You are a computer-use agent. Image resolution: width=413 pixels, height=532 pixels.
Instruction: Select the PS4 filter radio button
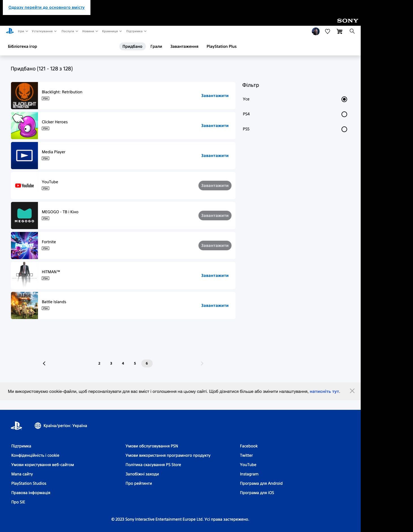point(344,114)
